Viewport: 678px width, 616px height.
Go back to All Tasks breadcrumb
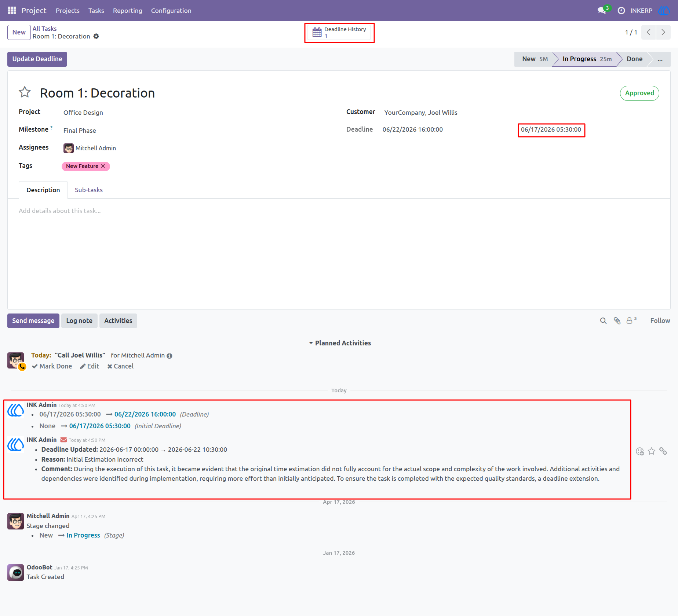tap(44, 29)
